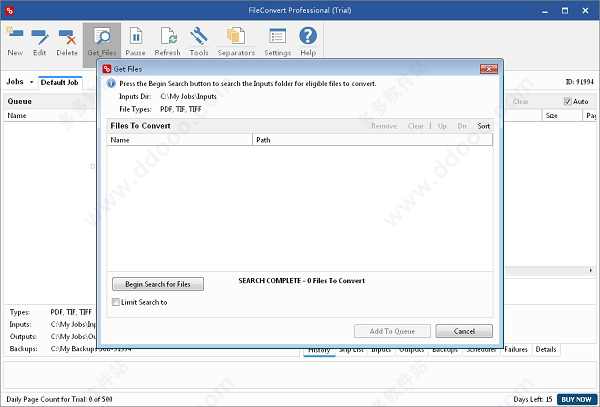
Task: Open the Details tab
Action: click(546, 349)
